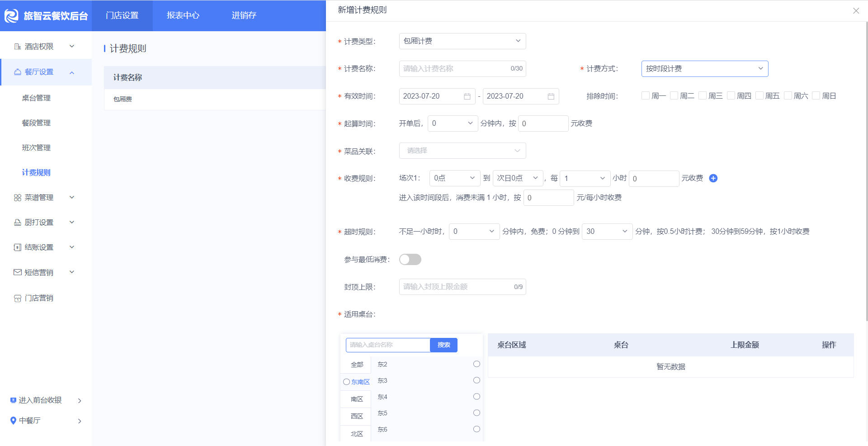This screenshot has height=446, width=868.
Task: Check the 周六 exclusion checkbox
Action: pos(788,95)
